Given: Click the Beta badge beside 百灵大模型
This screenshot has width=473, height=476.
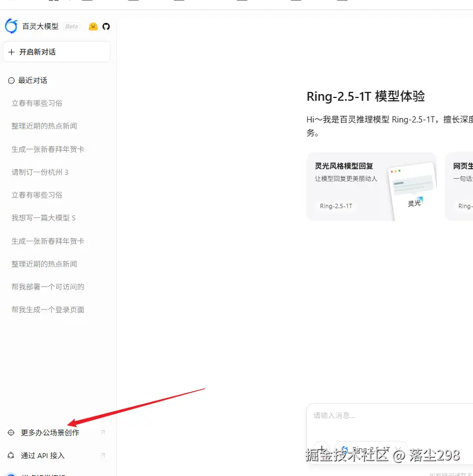Looking at the screenshot, I should (71, 27).
